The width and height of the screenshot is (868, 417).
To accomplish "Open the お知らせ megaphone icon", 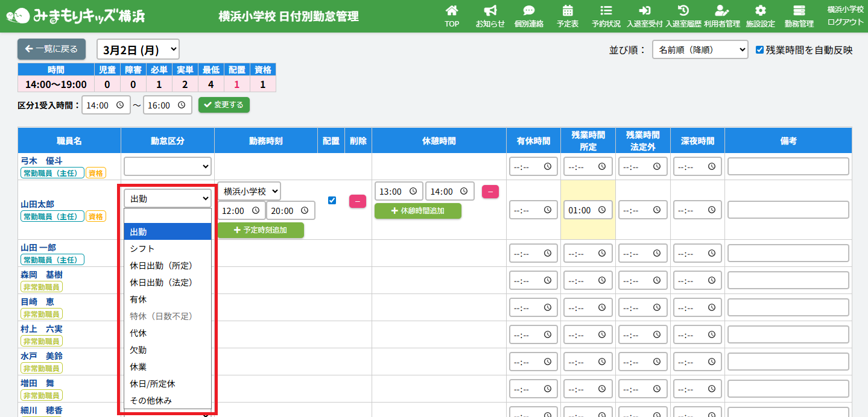I will [490, 11].
